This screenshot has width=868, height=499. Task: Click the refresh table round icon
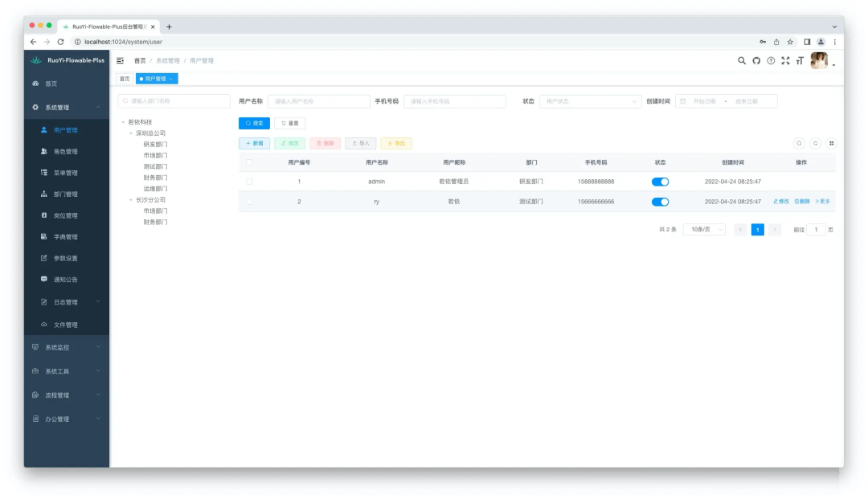tap(815, 143)
